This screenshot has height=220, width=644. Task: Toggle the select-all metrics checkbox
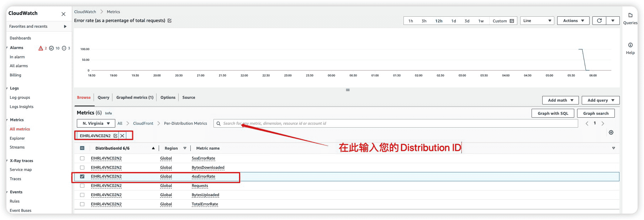click(82, 148)
